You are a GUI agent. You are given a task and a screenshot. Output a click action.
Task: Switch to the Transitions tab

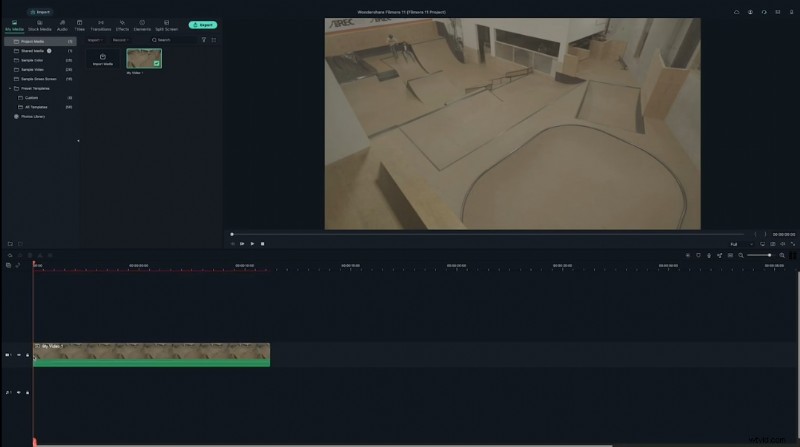point(101,25)
